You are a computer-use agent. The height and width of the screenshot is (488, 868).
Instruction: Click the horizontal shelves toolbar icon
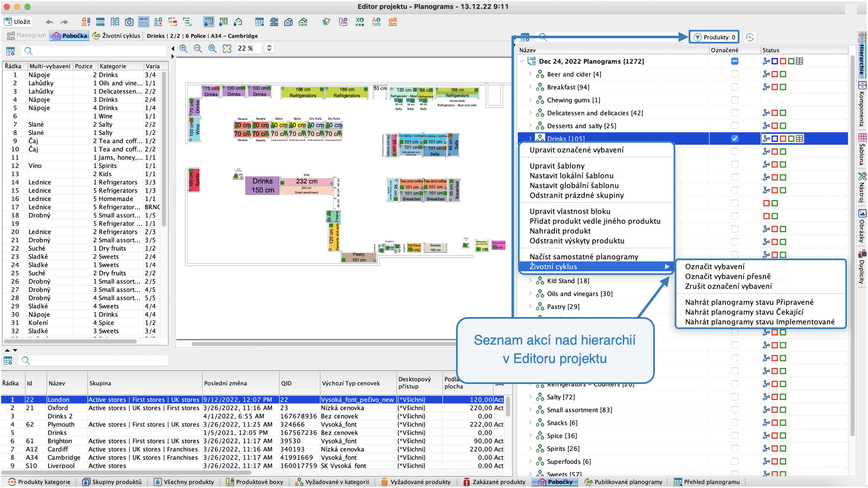coord(100,22)
